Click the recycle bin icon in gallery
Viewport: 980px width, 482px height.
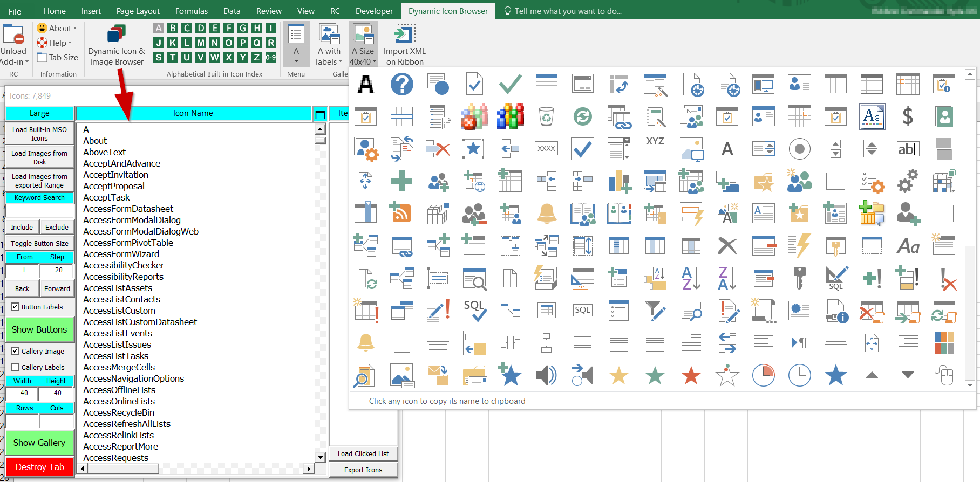click(x=547, y=116)
